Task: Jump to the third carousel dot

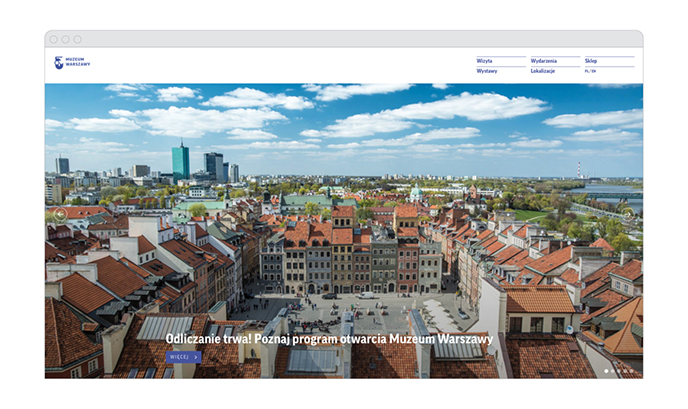Action: [x=618, y=371]
